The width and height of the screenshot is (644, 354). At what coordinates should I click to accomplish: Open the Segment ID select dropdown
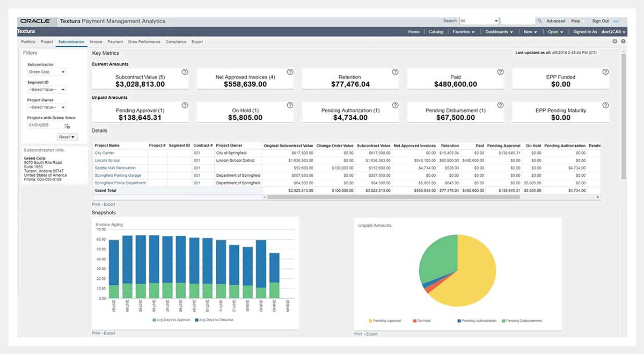(47, 90)
